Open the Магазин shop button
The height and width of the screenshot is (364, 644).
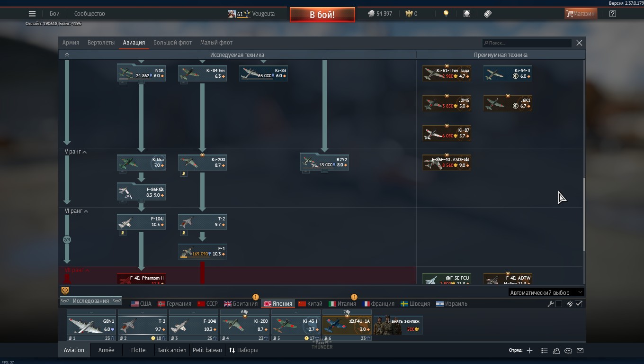click(x=581, y=14)
